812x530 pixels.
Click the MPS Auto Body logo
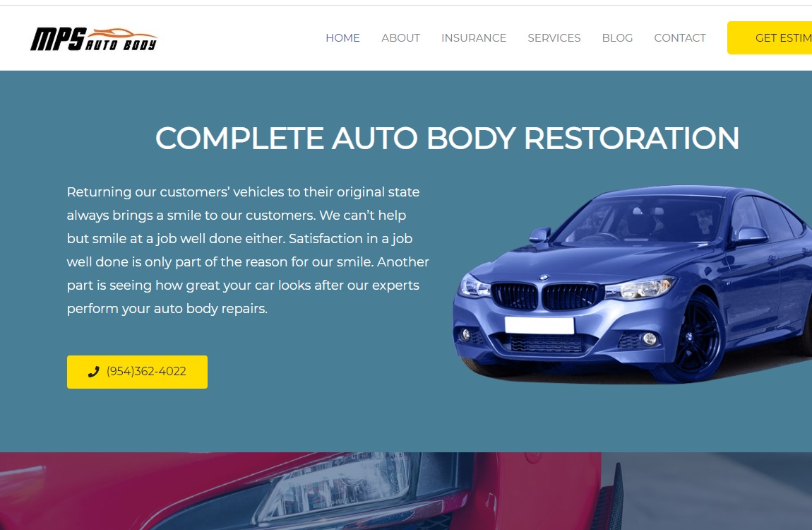(x=94, y=39)
